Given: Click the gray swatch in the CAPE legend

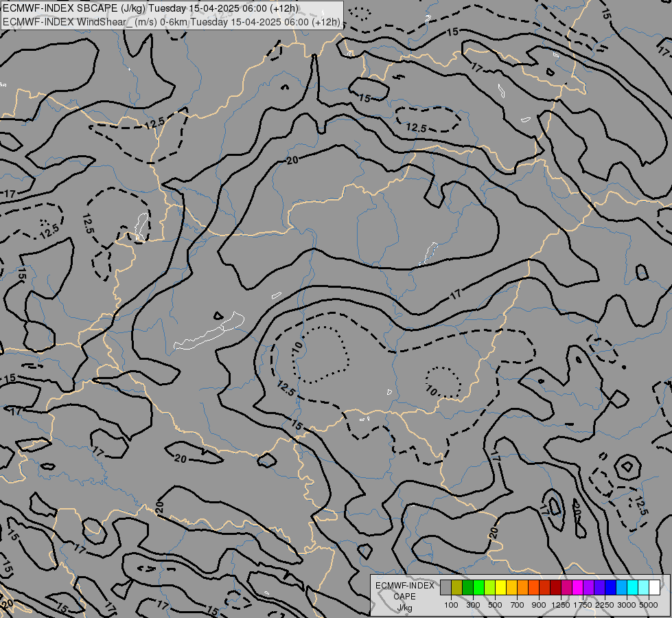Looking at the screenshot, I should click(x=445, y=588).
